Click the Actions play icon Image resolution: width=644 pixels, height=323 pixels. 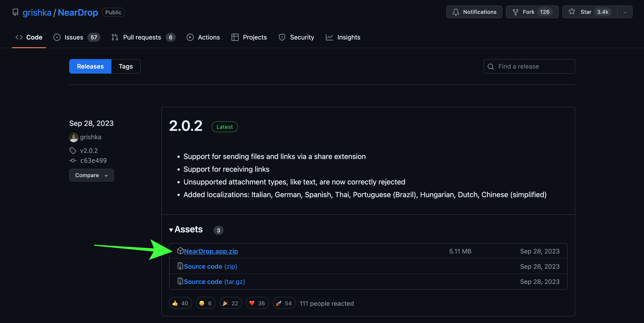[190, 37]
